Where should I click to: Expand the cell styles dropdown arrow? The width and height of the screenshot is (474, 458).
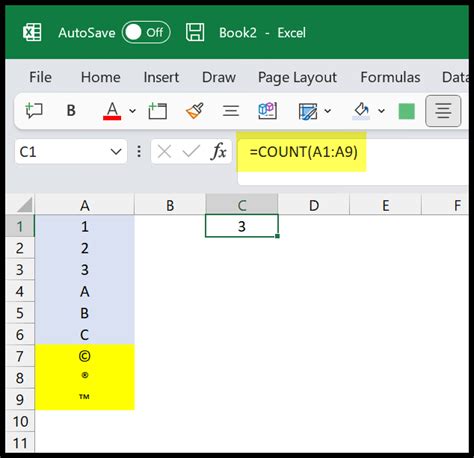[328, 111]
